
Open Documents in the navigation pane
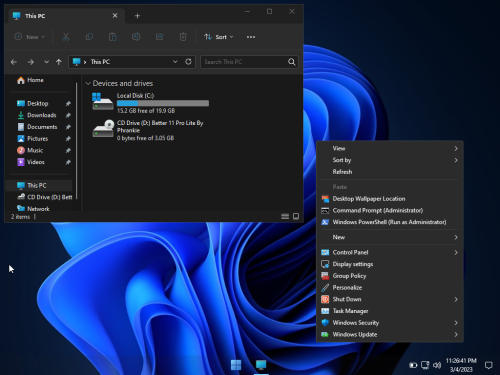37,127
